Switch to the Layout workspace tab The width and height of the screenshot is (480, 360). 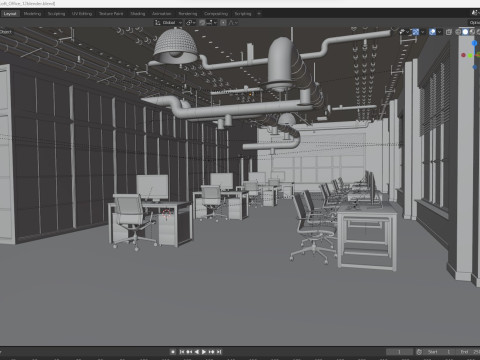10,14
